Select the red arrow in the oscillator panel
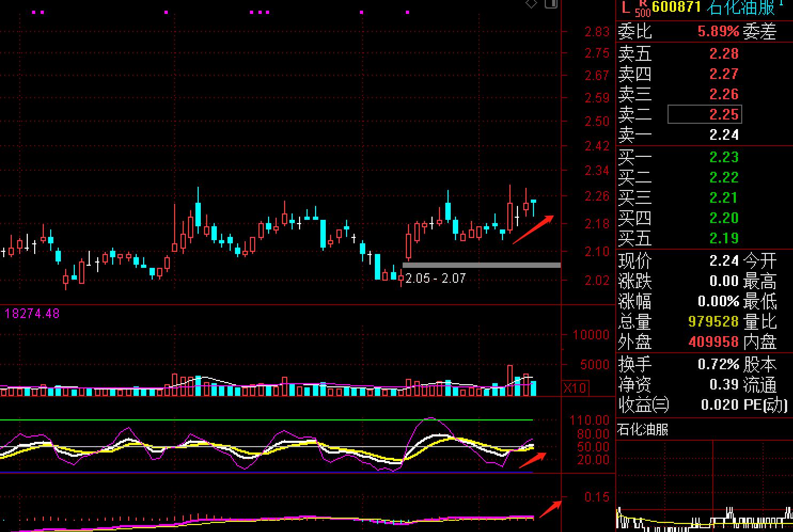This screenshot has height=532, width=793. [532, 460]
